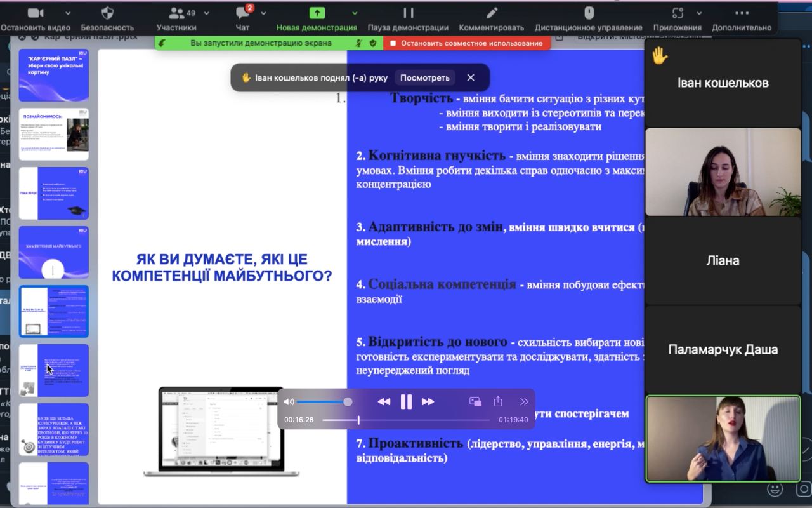Open the dropdown arrow next to Apps
This screenshot has width=812, height=508.
(699, 13)
